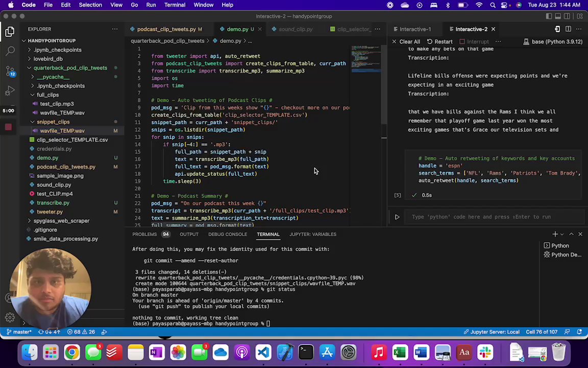Open the Go menu
Viewport: 588px width, 368px height.
134,5
